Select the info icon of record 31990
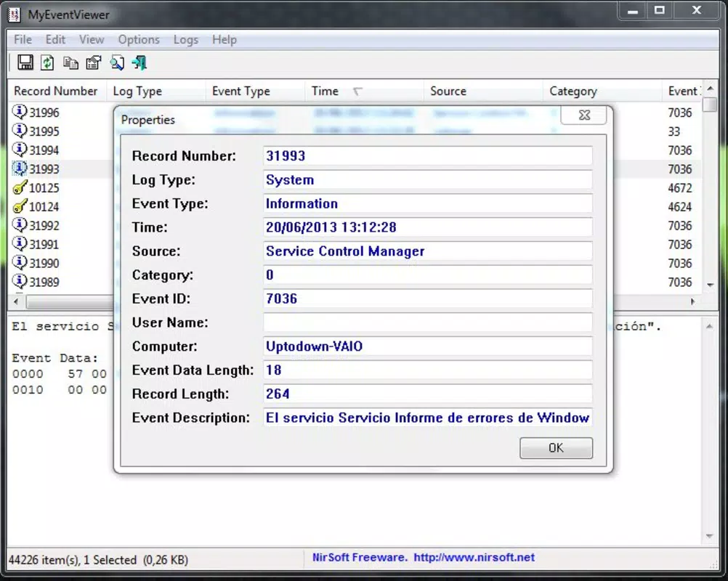This screenshot has height=581, width=728. pyautogui.click(x=19, y=263)
